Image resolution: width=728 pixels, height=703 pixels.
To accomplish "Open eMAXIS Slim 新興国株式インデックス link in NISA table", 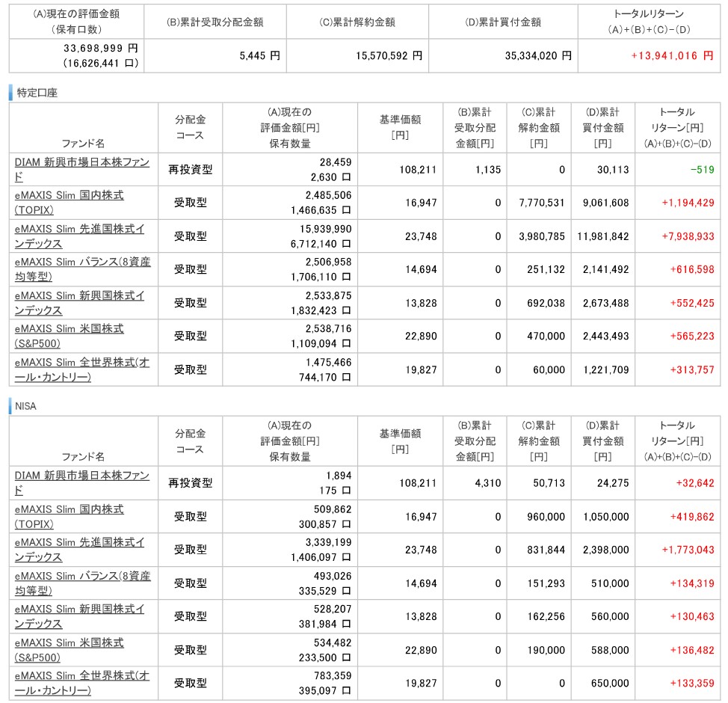I will 79,616.
